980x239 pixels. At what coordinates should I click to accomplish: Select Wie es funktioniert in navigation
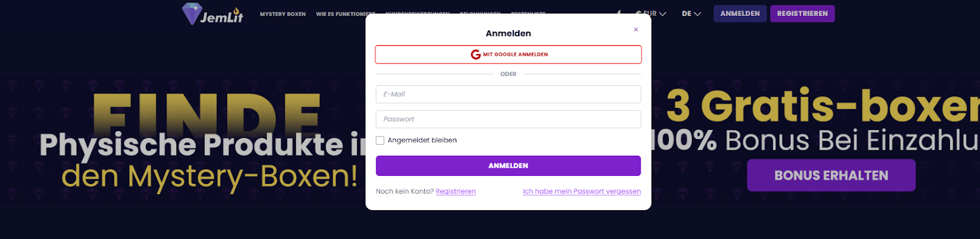point(345,14)
